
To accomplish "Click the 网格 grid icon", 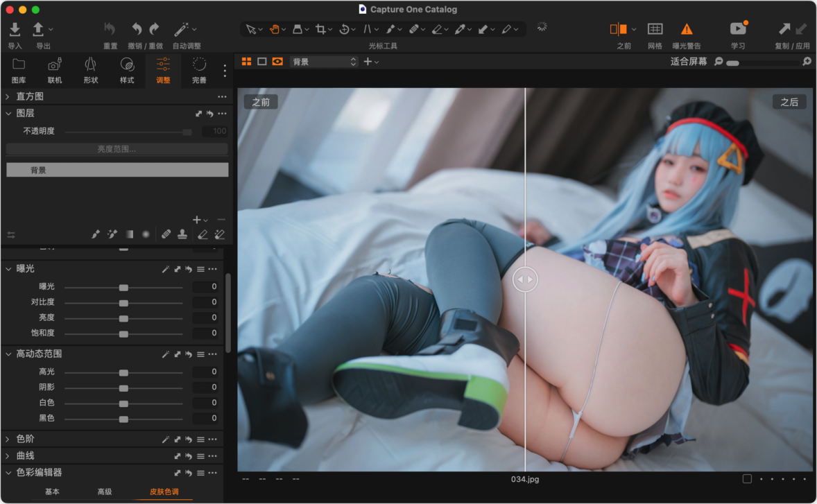I will pos(655,29).
